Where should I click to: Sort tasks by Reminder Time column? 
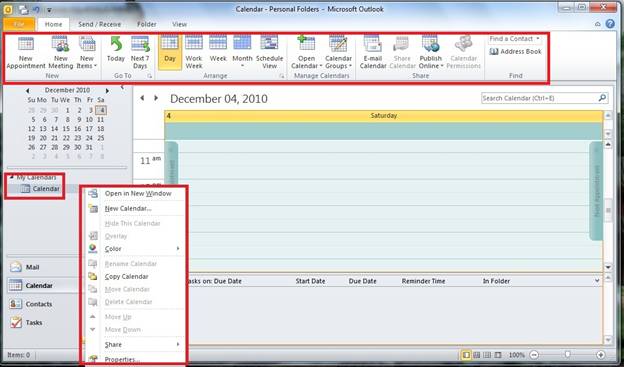[423, 281]
